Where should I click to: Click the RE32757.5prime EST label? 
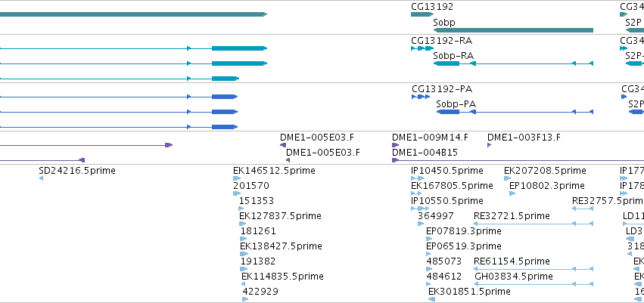click(608, 201)
